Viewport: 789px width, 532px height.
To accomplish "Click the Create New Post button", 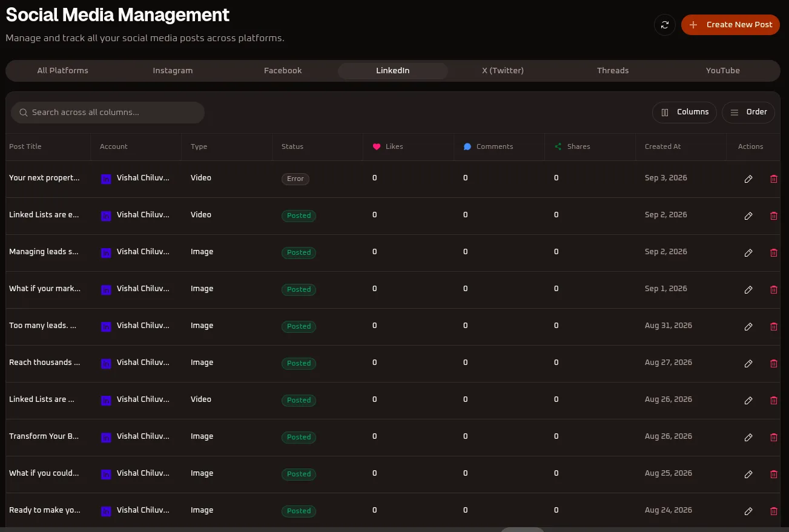I will point(730,25).
